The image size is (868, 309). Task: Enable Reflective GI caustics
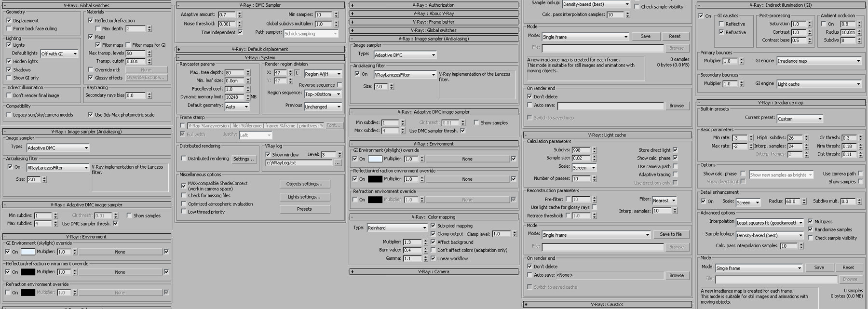click(721, 24)
